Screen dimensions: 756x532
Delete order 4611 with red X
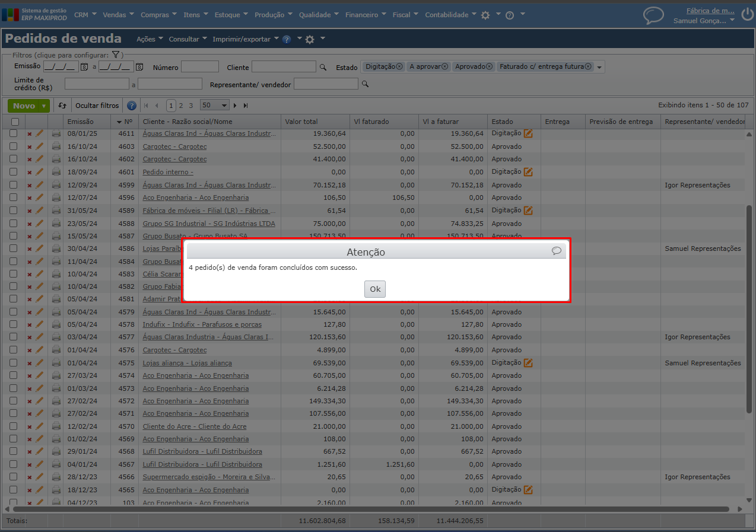[29, 134]
